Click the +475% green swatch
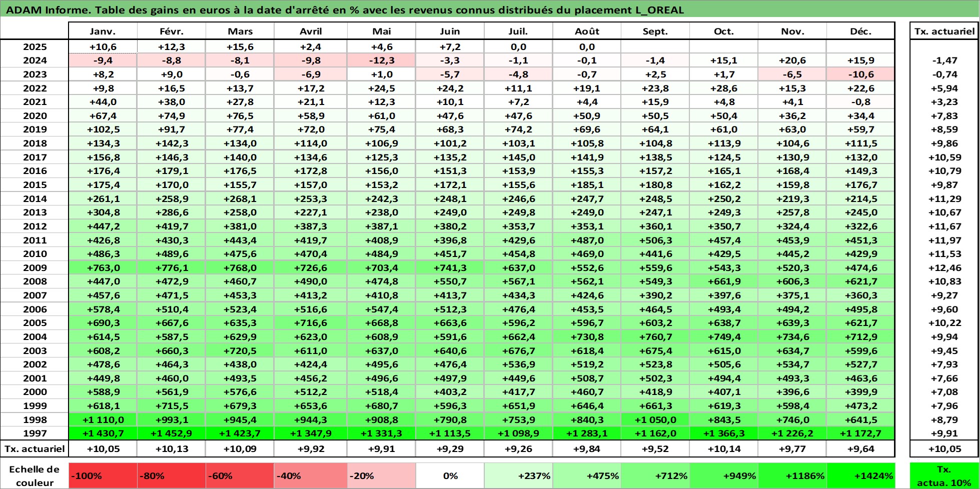 tap(587, 476)
